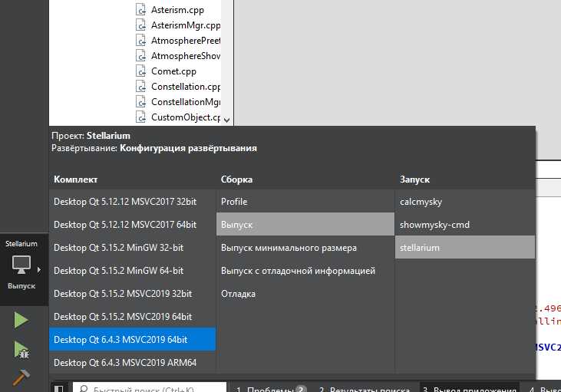Viewport: 561px width, 392px height.
Task: Select the showmysky-cmd run target
Action: pos(465,225)
